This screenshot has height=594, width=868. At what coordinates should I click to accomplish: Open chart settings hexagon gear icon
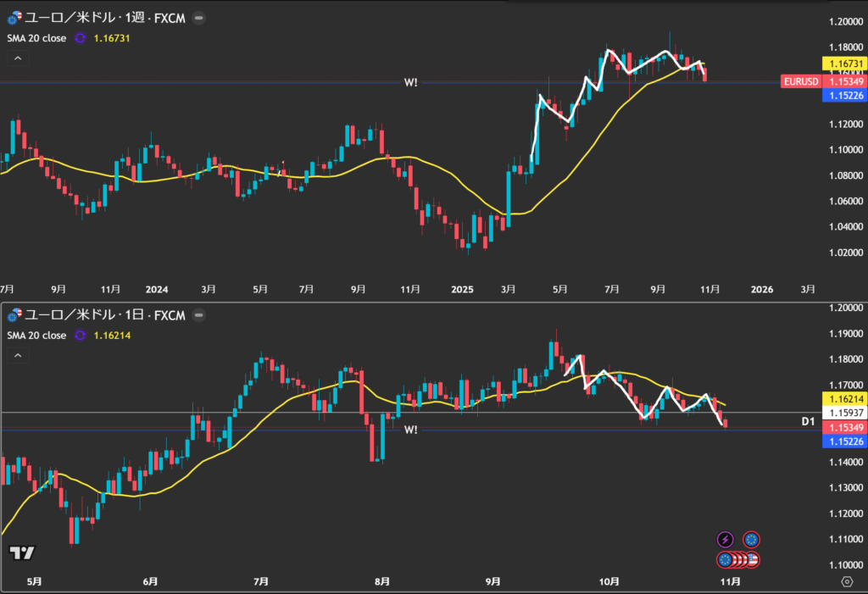point(846,581)
